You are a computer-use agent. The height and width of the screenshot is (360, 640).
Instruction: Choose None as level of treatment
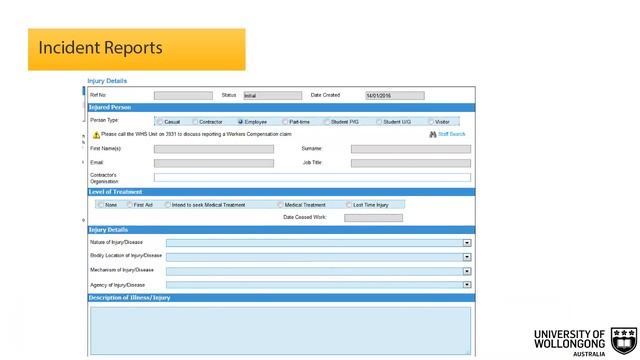click(x=101, y=204)
